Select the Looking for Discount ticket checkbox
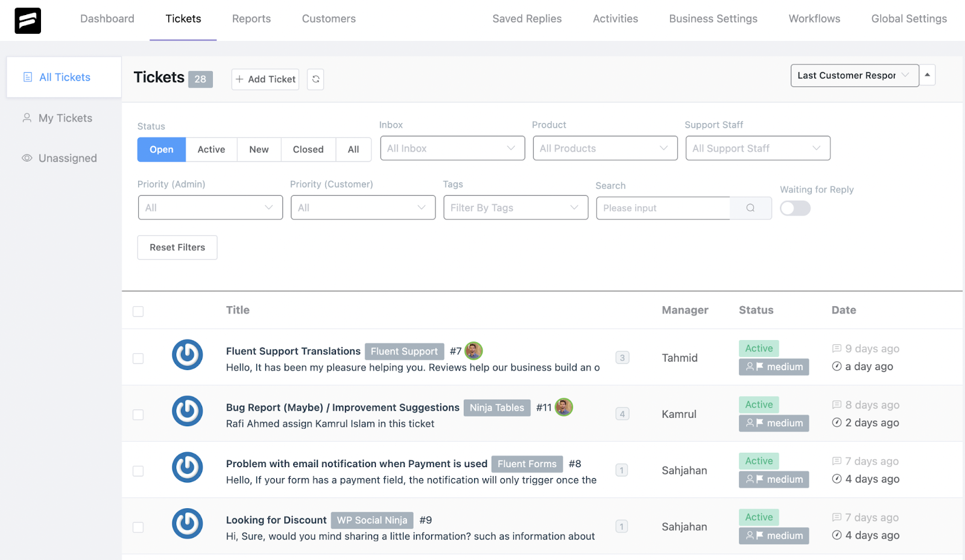This screenshot has height=560, width=965. 138,527
